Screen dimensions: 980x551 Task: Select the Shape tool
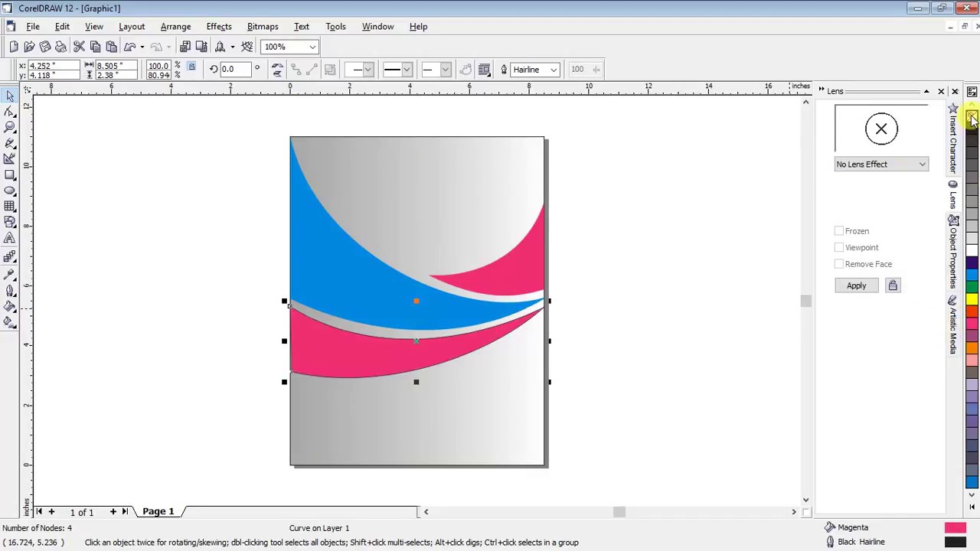pos(10,111)
